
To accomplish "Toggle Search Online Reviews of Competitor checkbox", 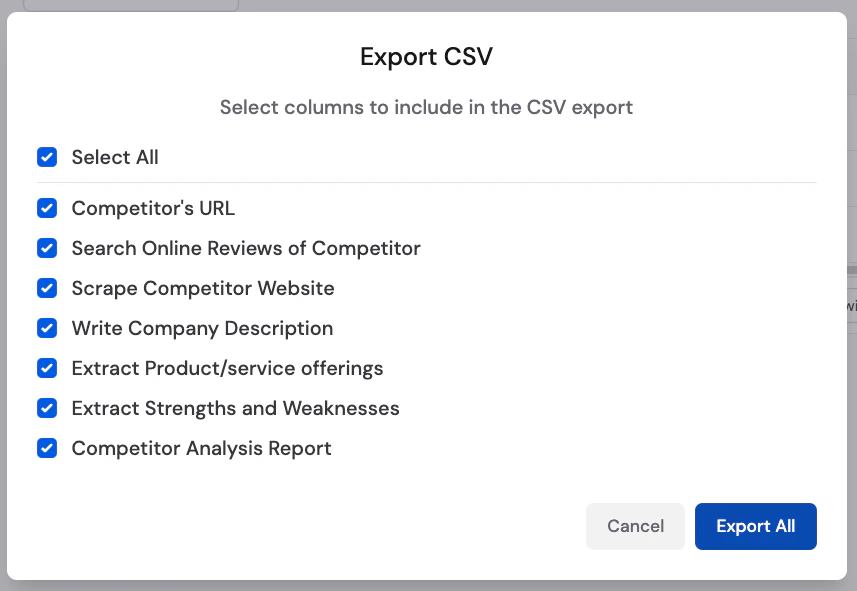I will coord(47,248).
